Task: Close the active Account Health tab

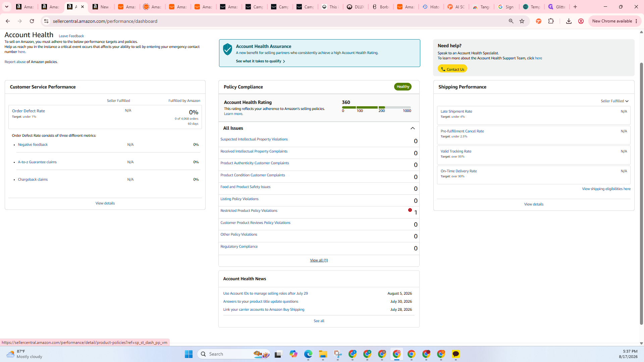Action: tap(83, 7)
